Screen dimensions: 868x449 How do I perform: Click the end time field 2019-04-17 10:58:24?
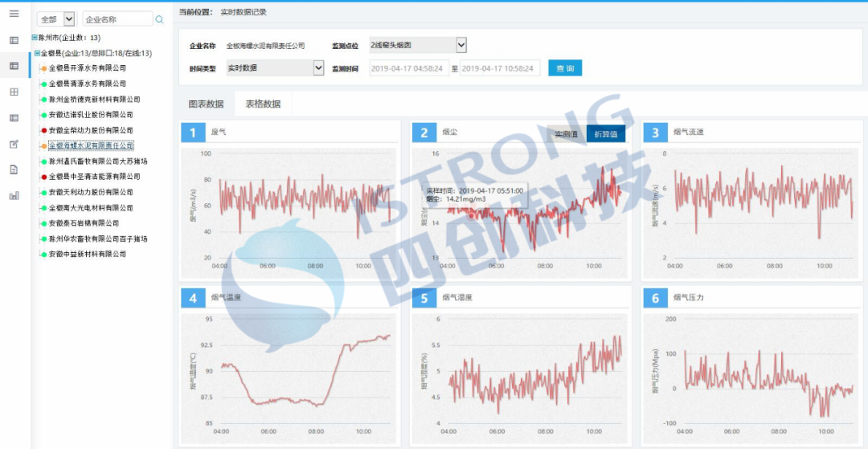(500, 68)
